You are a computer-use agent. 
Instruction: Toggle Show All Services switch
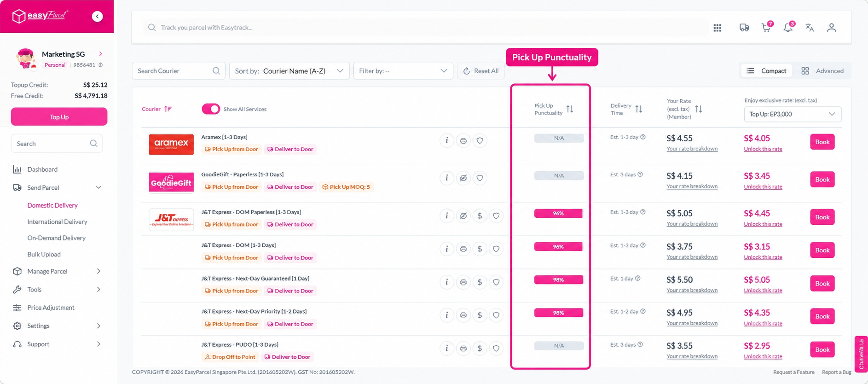pos(211,109)
